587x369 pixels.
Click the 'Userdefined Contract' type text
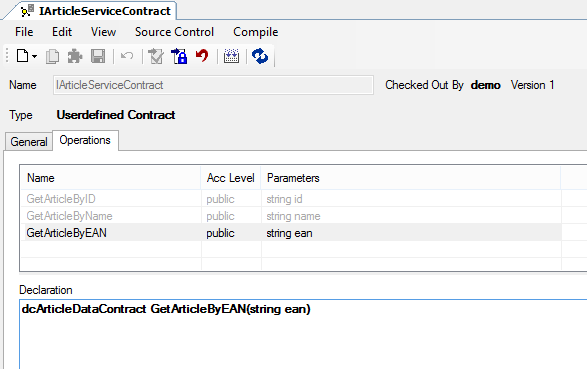coord(116,115)
